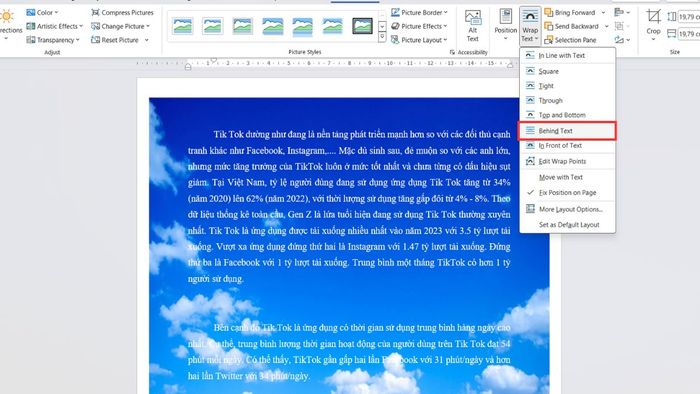
Task: Choose In Front of Text
Action: click(x=567, y=145)
